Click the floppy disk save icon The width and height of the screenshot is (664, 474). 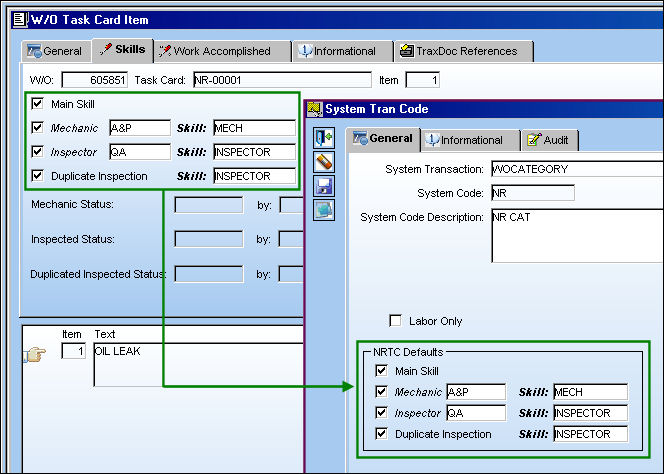pyautogui.click(x=324, y=186)
